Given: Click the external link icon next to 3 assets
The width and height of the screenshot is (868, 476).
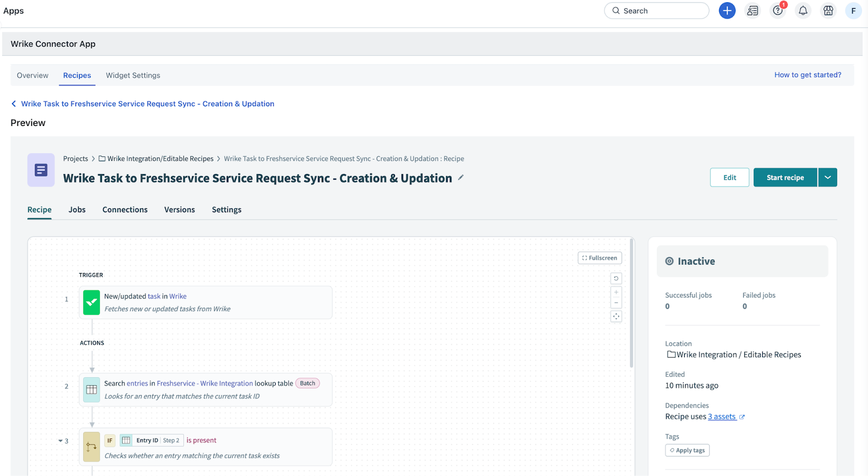Looking at the screenshot, I should (x=742, y=417).
